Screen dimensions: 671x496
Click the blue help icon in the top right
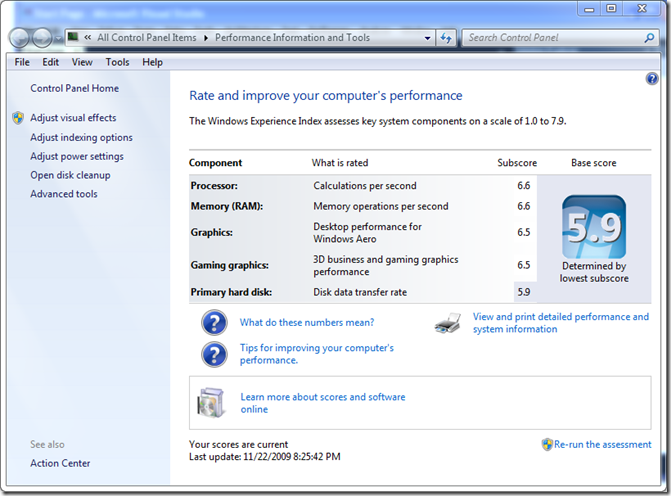point(652,79)
